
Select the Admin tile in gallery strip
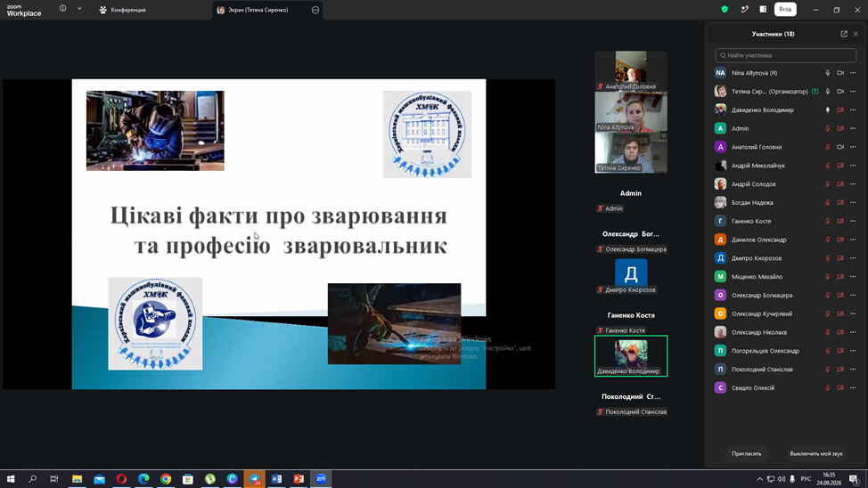[x=631, y=193]
